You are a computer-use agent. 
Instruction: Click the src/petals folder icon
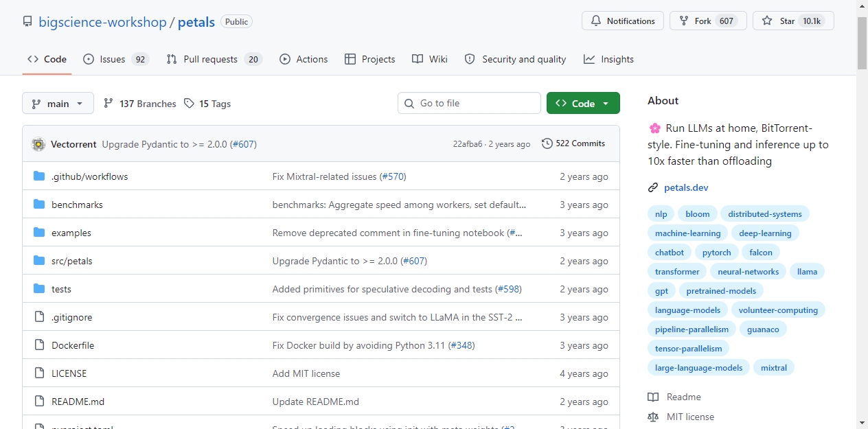tap(39, 261)
